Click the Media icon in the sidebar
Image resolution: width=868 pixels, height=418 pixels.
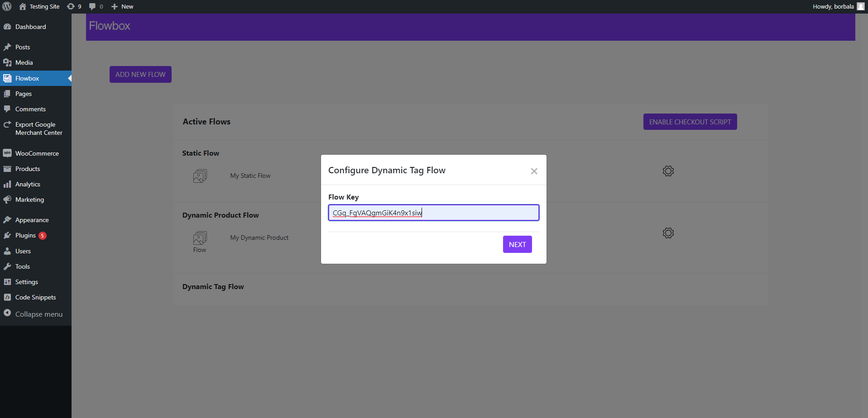[x=7, y=62]
